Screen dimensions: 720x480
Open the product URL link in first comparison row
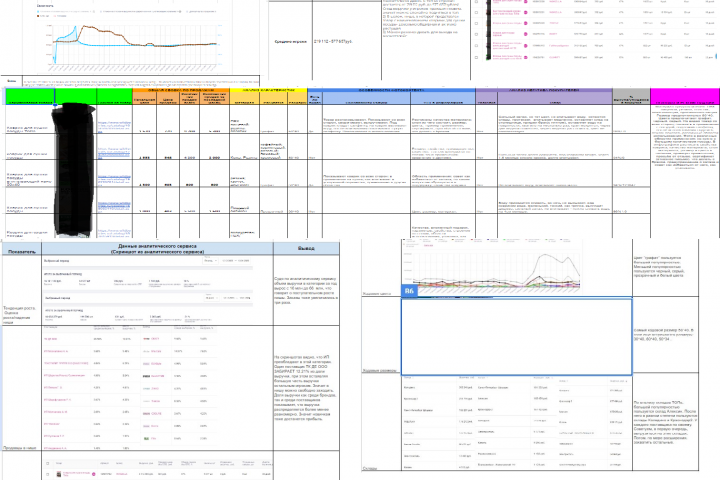coord(114,126)
